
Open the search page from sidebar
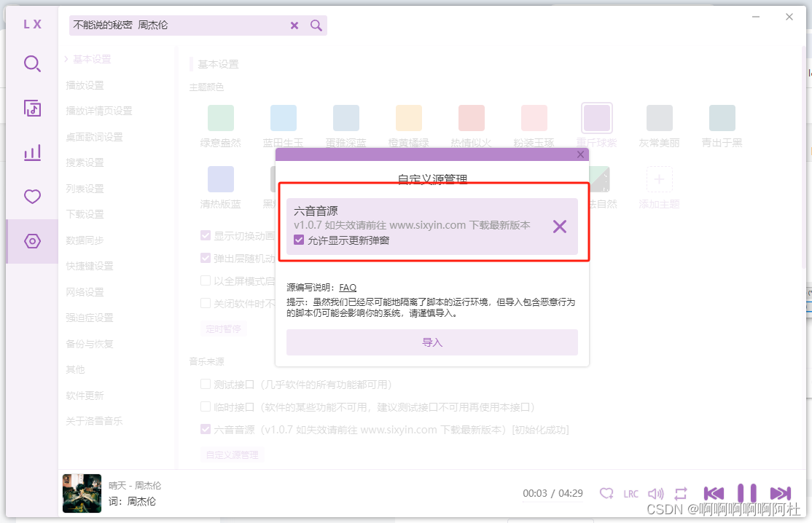tap(32, 63)
